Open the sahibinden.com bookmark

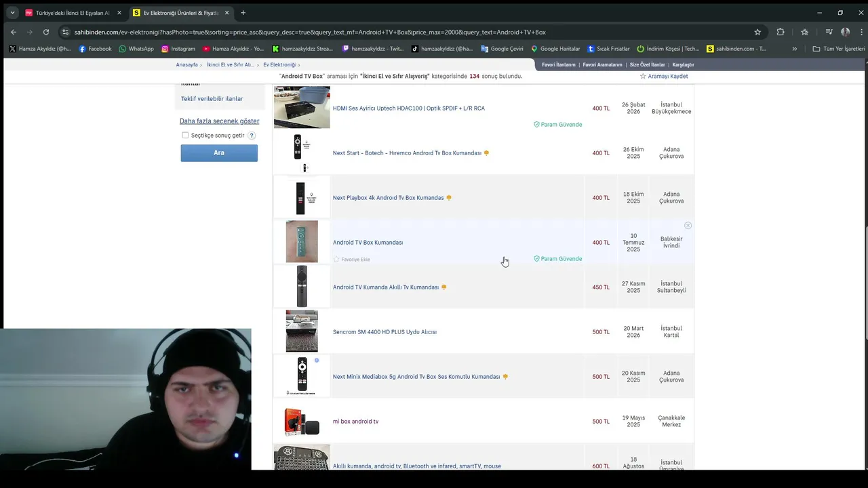736,49
